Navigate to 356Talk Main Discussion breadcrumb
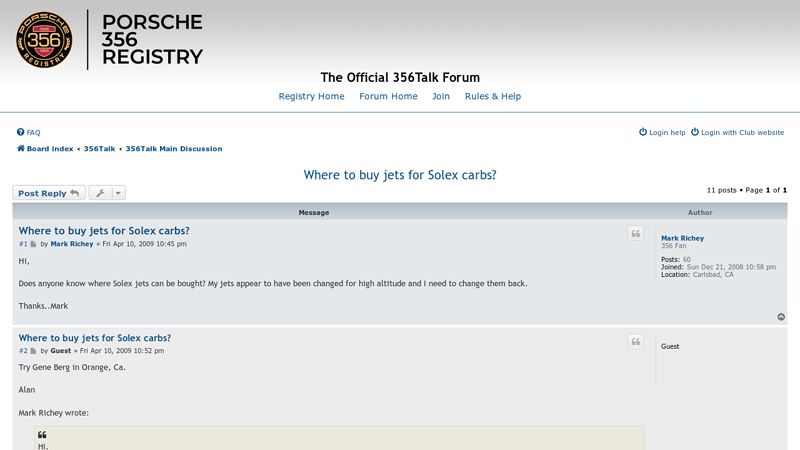The image size is (800, 450). (x=173, y=149)
